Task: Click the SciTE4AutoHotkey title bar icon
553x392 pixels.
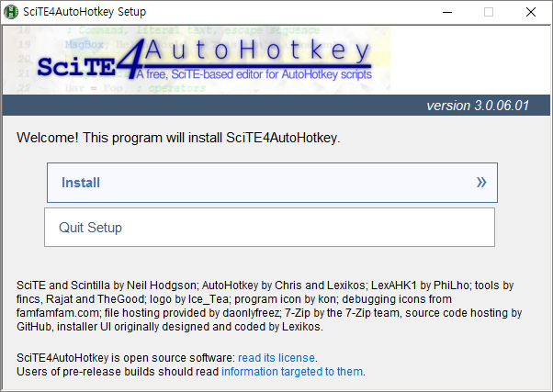Action: coord(11,12)
